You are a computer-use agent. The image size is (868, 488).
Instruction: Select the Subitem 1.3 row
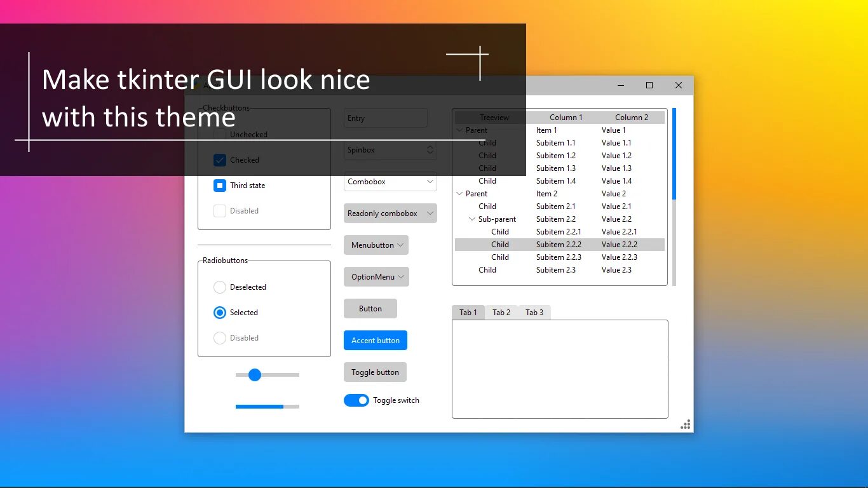[560, 168]
